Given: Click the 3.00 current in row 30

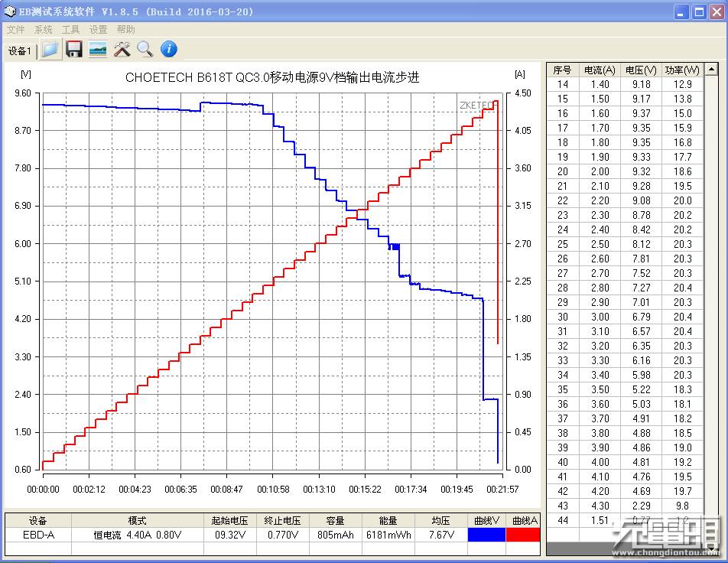Looking at the screenshot, I should pyautogui.click(x=600, y=317).
